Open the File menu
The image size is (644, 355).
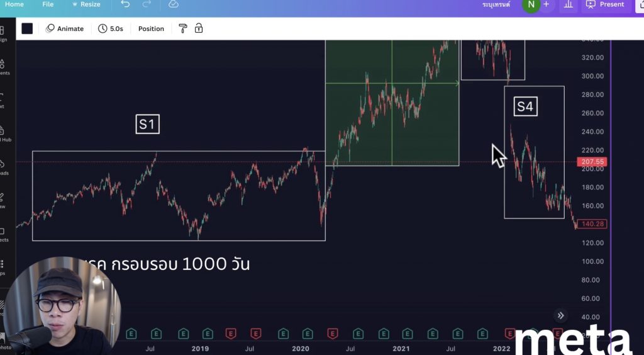(x=48, y=4)
